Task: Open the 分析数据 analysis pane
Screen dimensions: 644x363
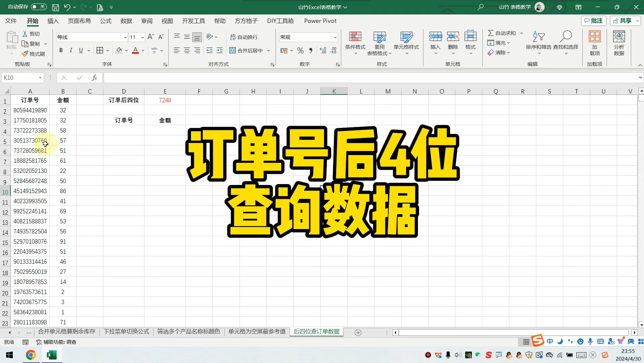Action: click(x=618, y=43)
